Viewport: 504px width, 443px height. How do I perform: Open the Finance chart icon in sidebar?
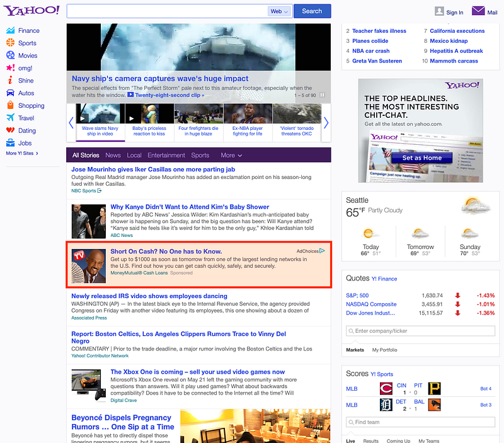(10, 30)
